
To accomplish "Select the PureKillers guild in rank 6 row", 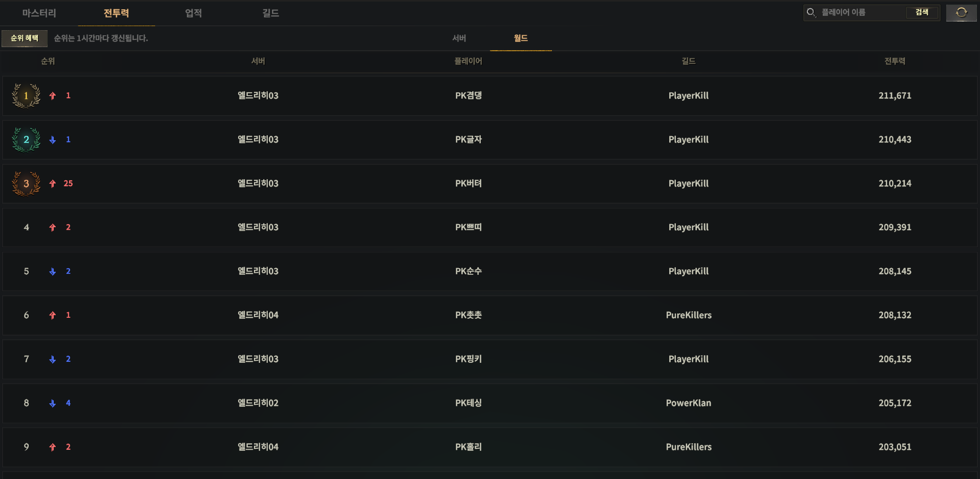I will coord(689,315).
